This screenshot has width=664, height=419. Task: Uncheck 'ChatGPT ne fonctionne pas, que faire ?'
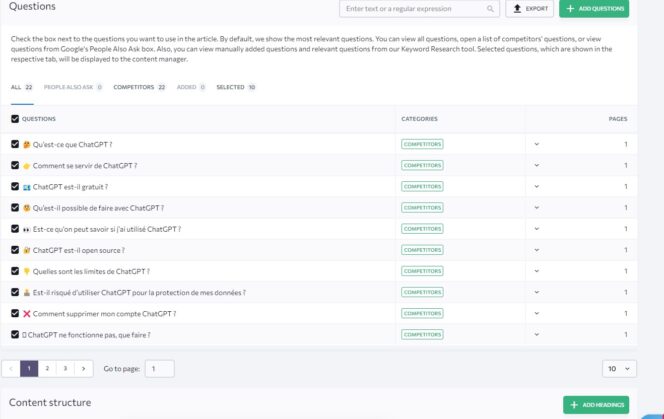pos(14,334)
